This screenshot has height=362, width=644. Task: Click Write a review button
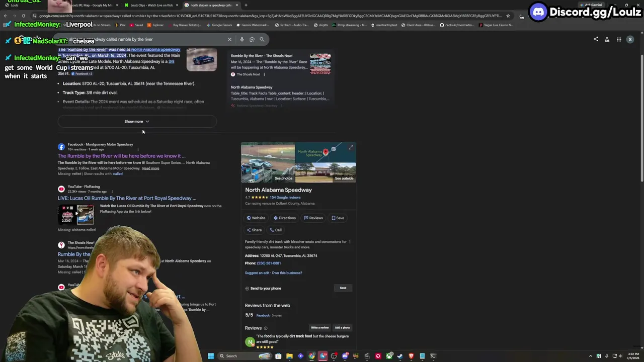(x=319, y=328)
